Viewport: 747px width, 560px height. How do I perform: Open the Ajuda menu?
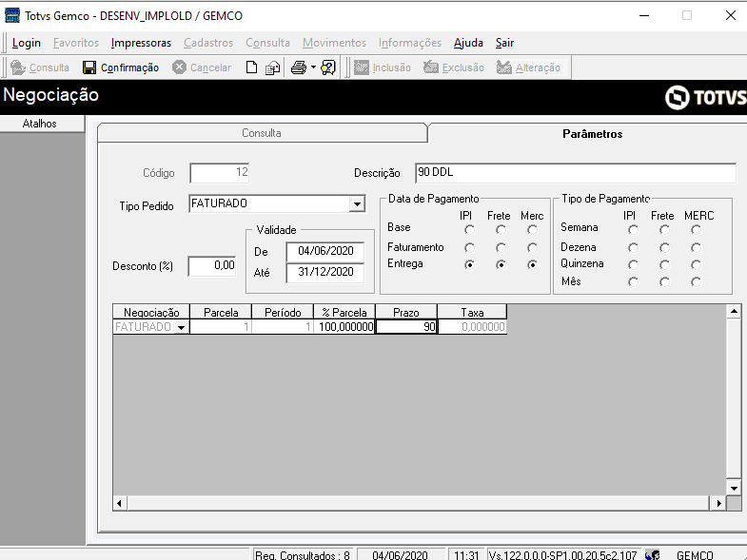pos(468,43)
